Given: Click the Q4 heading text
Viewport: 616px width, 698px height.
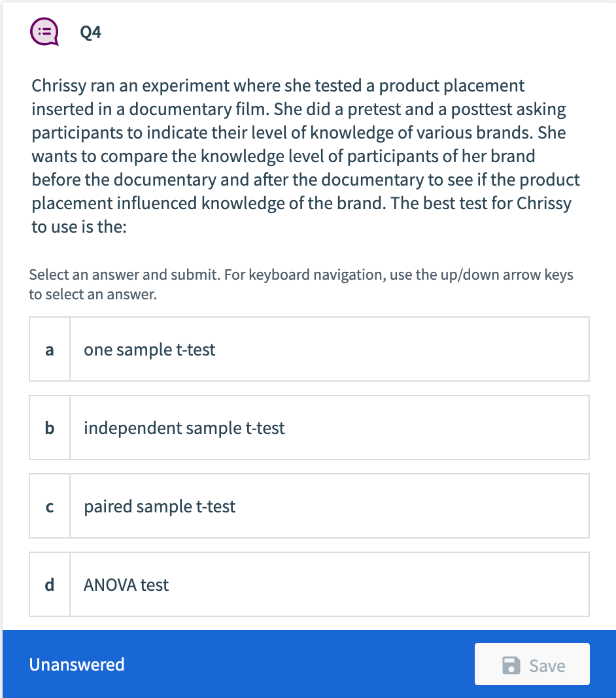Looking at the screenshot, I should [90, 31].
